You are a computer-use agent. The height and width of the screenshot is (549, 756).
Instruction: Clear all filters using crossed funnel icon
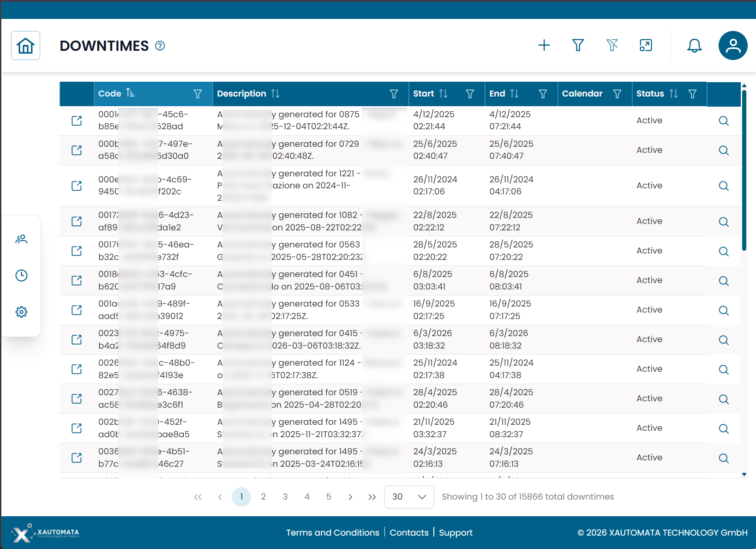(612, 45)
